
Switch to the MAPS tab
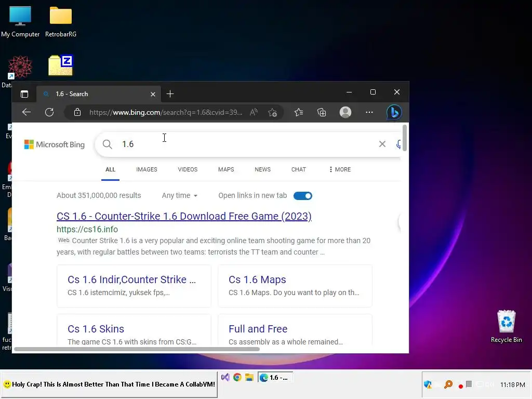(x=226, y=169)
